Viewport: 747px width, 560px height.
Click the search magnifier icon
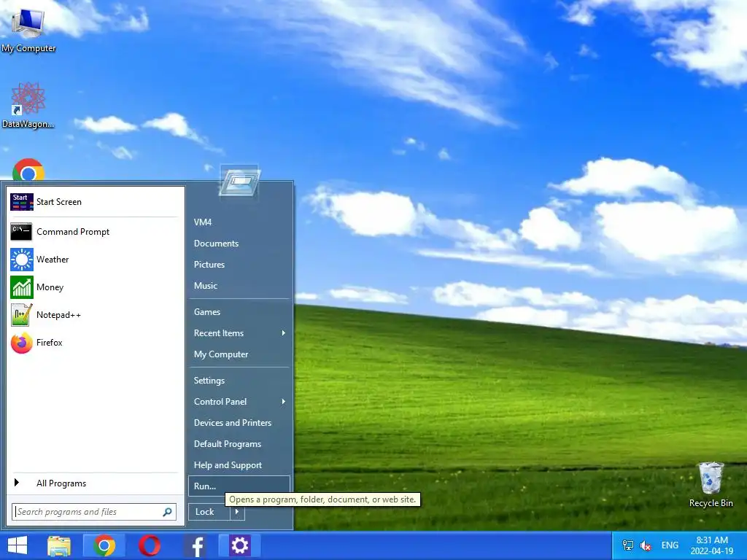click(167, 512)
